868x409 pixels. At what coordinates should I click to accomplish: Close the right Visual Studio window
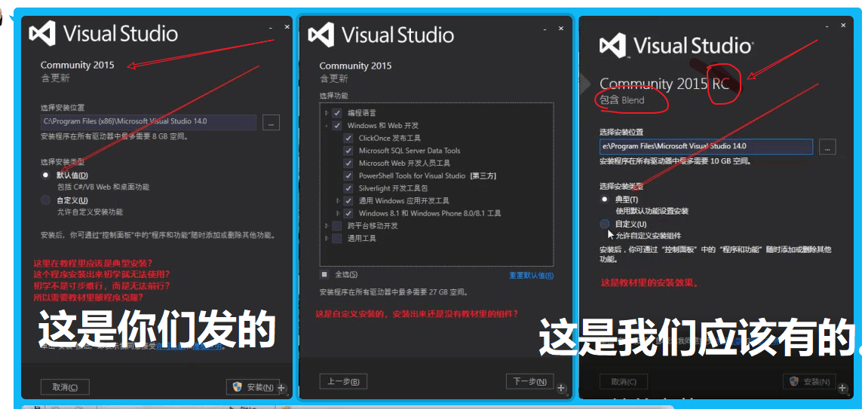pyautogui.click(x=843, y=26)
